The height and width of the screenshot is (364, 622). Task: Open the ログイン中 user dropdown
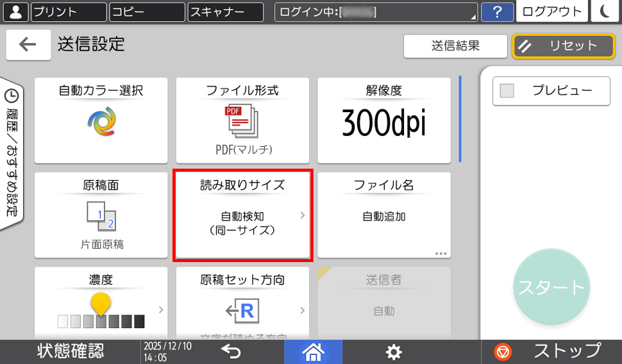[x=376, y=12]
